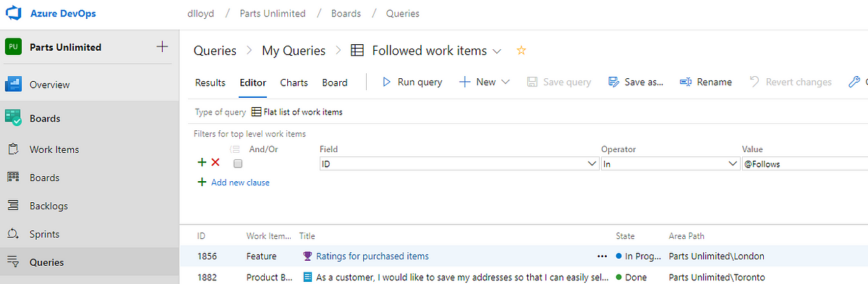Open the ellipsis menu on row 1856
Screen dimensions: 868x284
tap(602, 256)
